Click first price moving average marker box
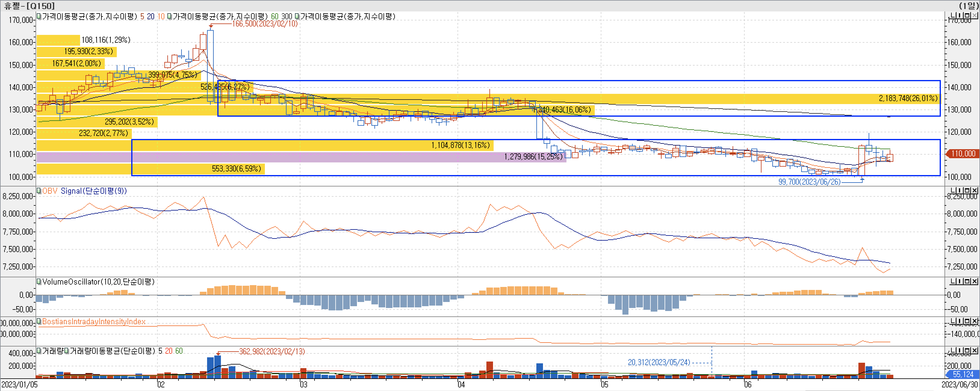Screen dimensions: 980x391 pos(39,16)
